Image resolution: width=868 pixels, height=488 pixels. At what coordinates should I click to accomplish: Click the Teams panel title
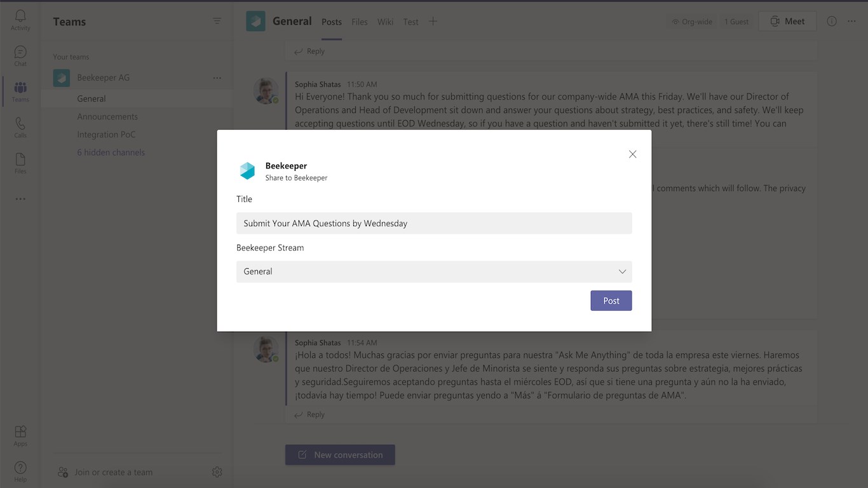[69, 22]
